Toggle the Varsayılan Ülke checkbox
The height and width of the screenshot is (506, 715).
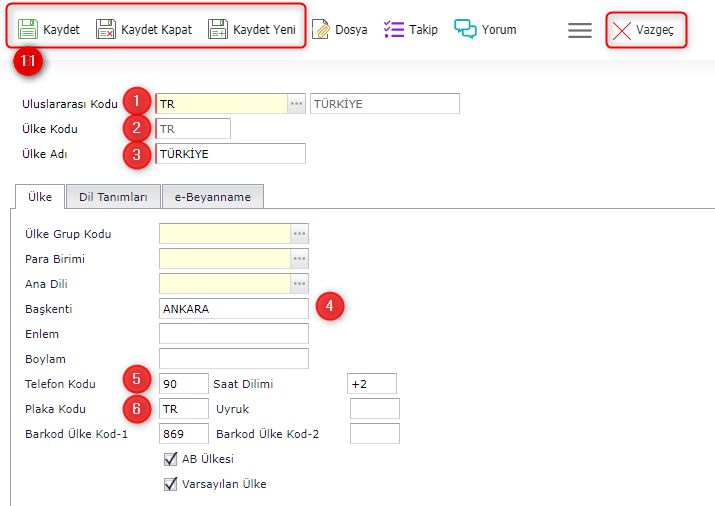[x=170, y=484]
